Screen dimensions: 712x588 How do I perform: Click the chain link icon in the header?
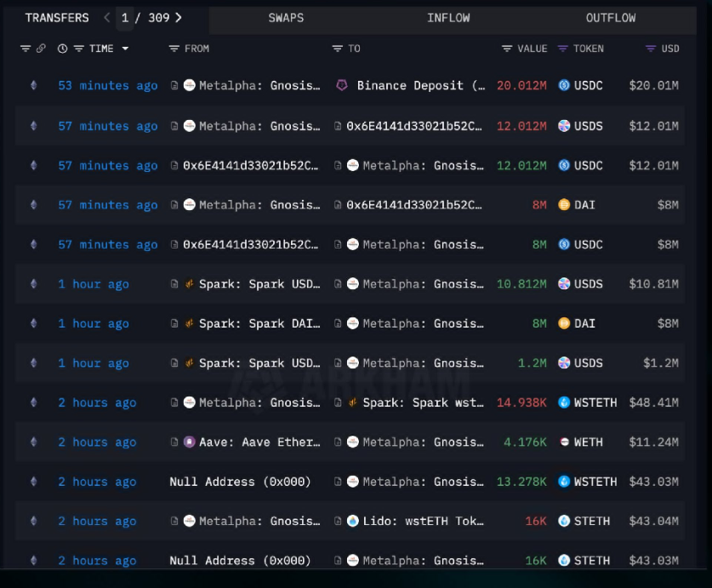[x=41, y=49]
